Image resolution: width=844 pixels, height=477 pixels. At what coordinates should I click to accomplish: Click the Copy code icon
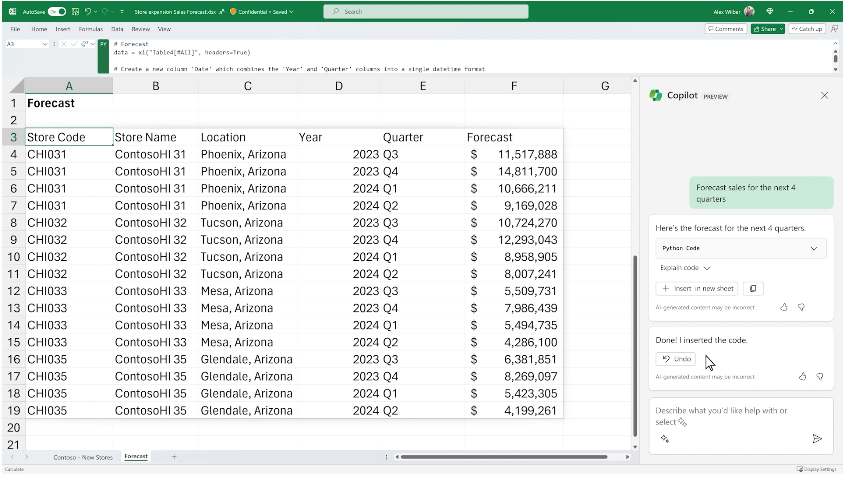click(x=752, y=289)
